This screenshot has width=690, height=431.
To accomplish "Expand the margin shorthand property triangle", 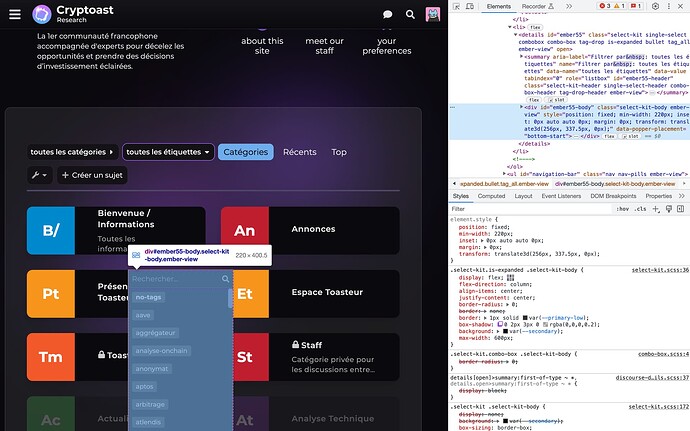I will 486,247.
